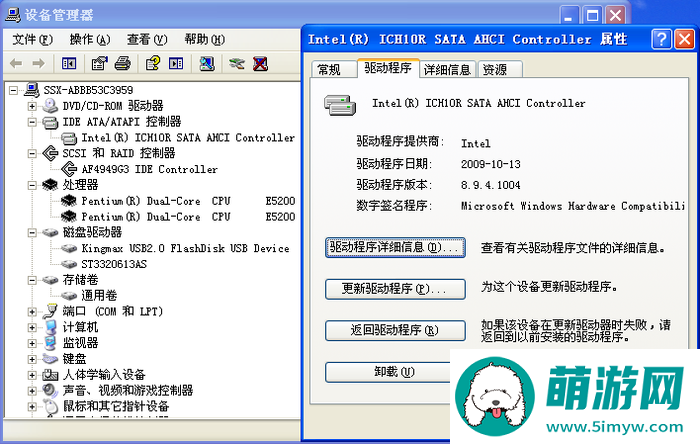Click the action pane toolbar icon beside Help

[176, 63]
